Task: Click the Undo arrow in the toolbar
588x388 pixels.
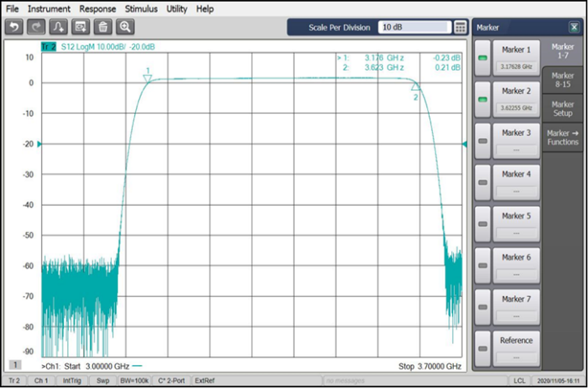Action: pyautogui.click(x=15, y=27)
